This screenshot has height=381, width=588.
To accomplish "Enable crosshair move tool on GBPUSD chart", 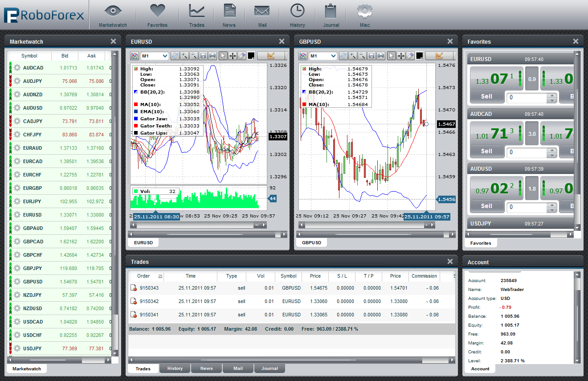I will (401, 56).
